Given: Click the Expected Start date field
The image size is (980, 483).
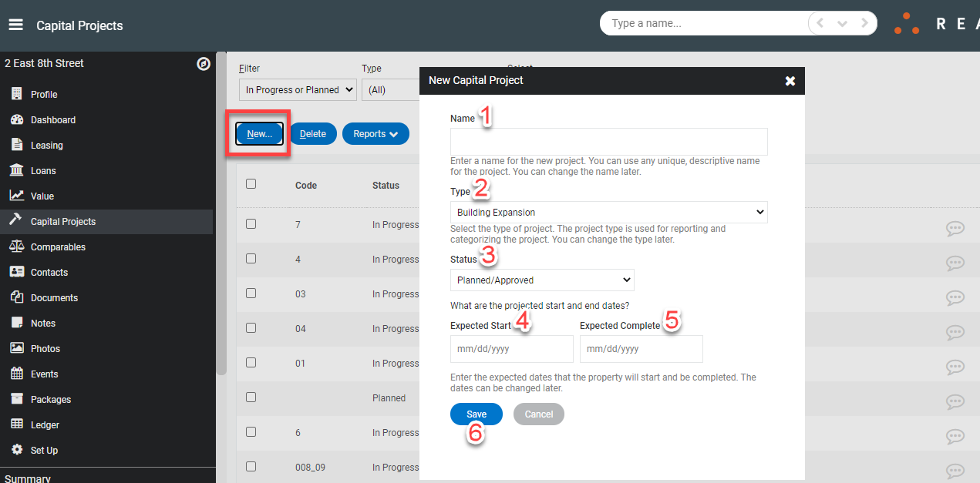Looking at the screenshot, I should coord(511,348).
